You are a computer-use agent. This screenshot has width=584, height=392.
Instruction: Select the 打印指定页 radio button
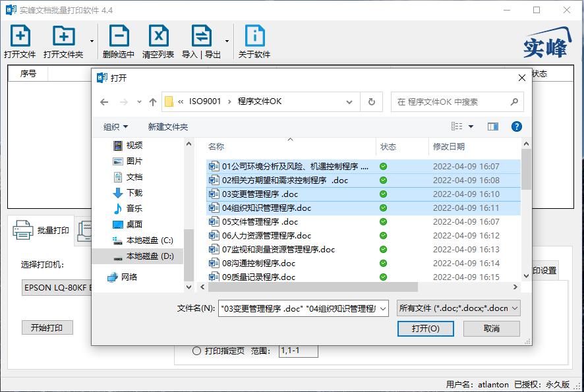(x=196, y=350)
